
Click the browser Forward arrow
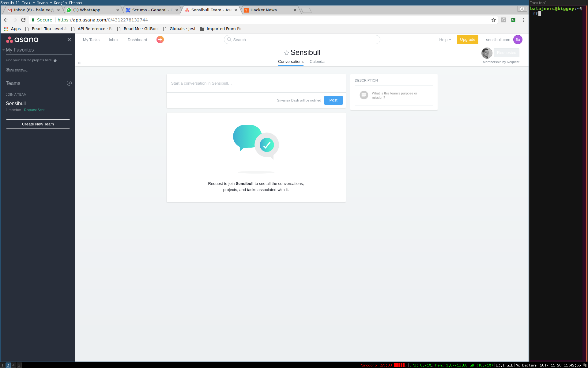[x=15, y=20]
